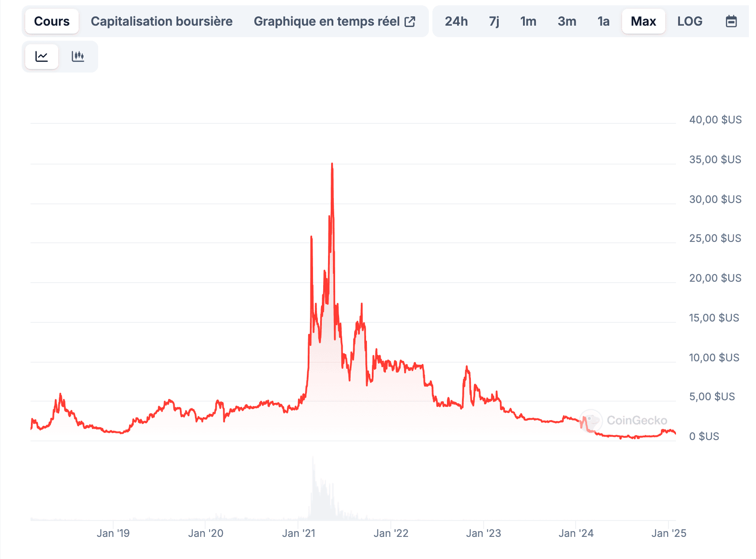Open the Graphique en temps réel external link
756x559 pixels.
(334, 21)
